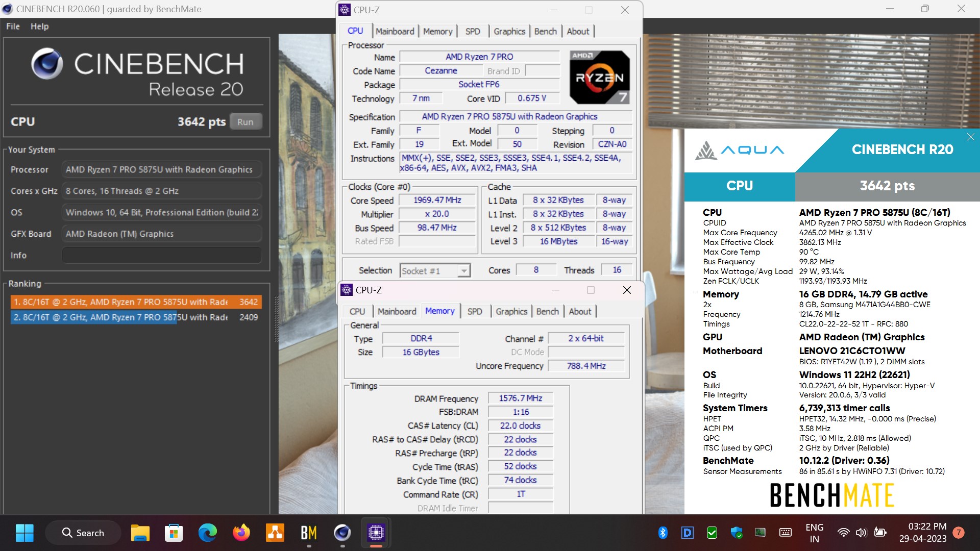Open Graphics tab in lower CPU-Z window
The image size is (980, 551).
tap(511, 311)
